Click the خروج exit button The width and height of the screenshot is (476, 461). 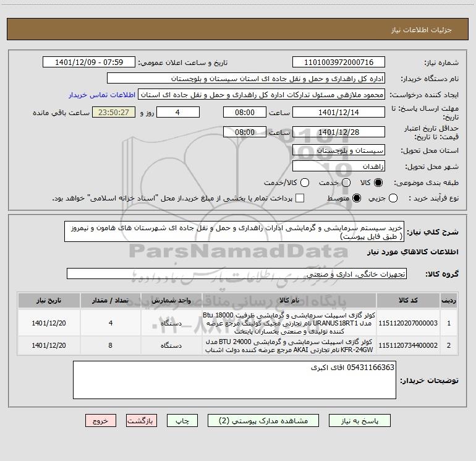coord(101,421)
